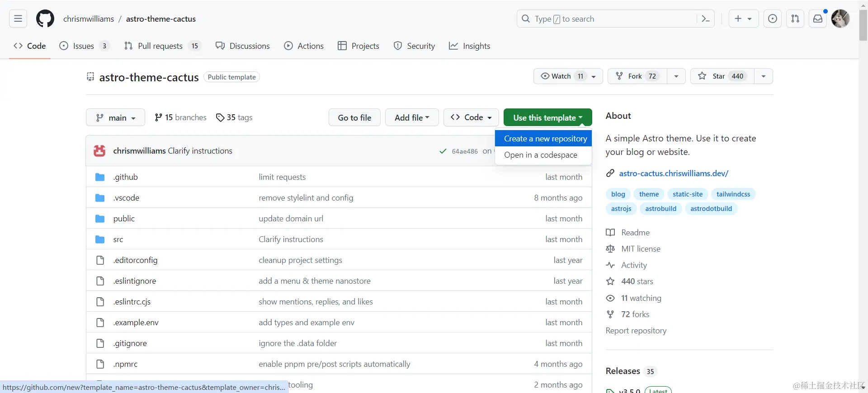Open the Discussions tab

243,46
